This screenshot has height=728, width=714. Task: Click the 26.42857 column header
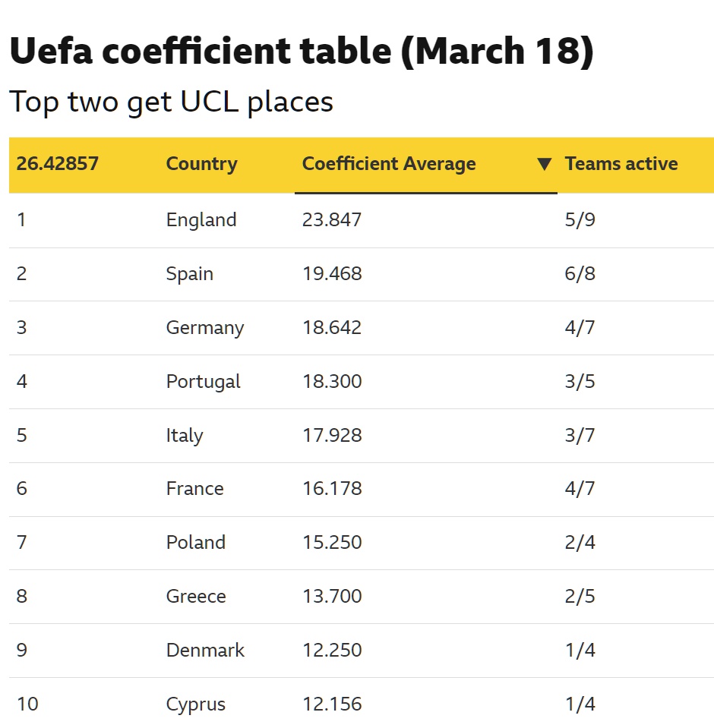[58, 164]
